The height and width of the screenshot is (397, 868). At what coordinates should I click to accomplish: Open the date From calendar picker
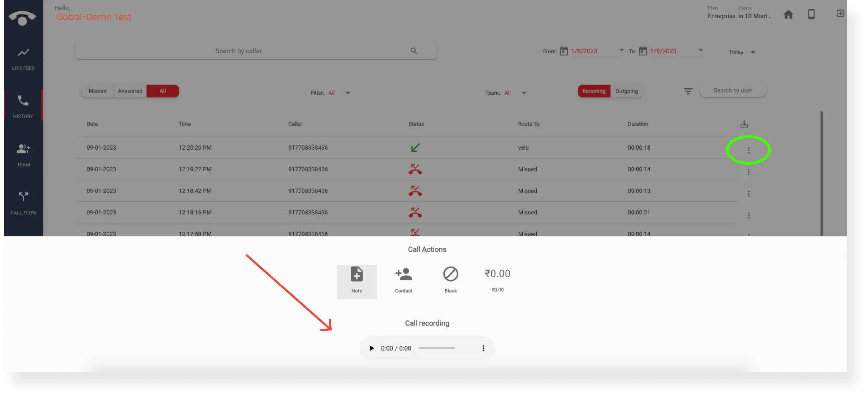tap(564, 51)
